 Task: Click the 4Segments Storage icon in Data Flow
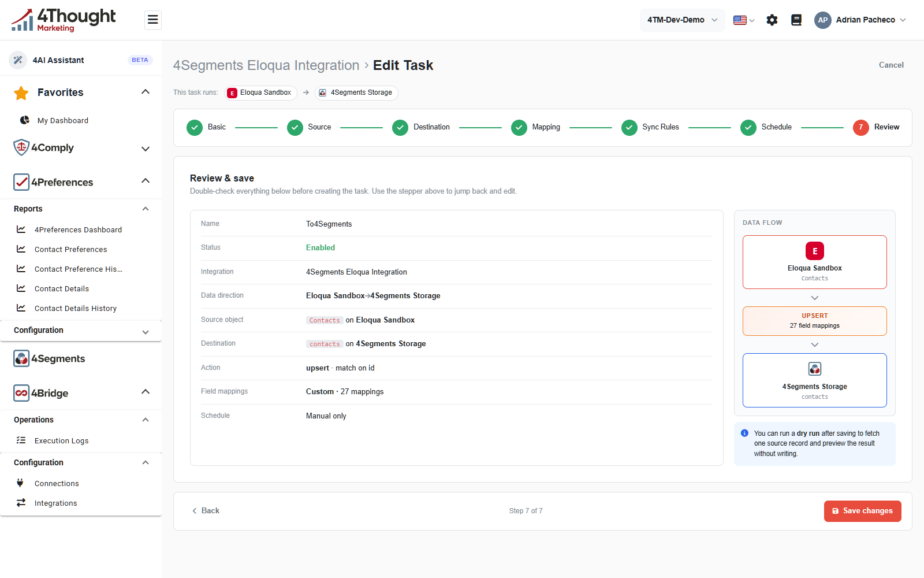pyautogui.click(x=815, y=369)
